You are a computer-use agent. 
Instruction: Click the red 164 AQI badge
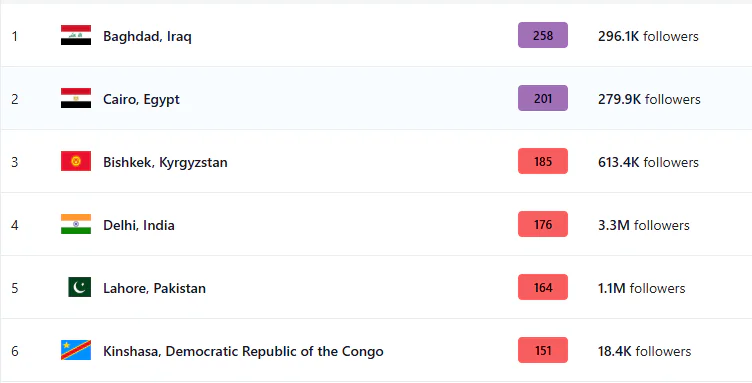click(x=543, y=287)
